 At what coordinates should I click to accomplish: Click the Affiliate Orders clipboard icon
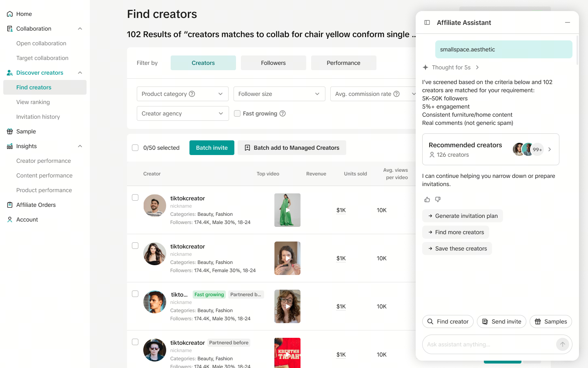(10, 205)
